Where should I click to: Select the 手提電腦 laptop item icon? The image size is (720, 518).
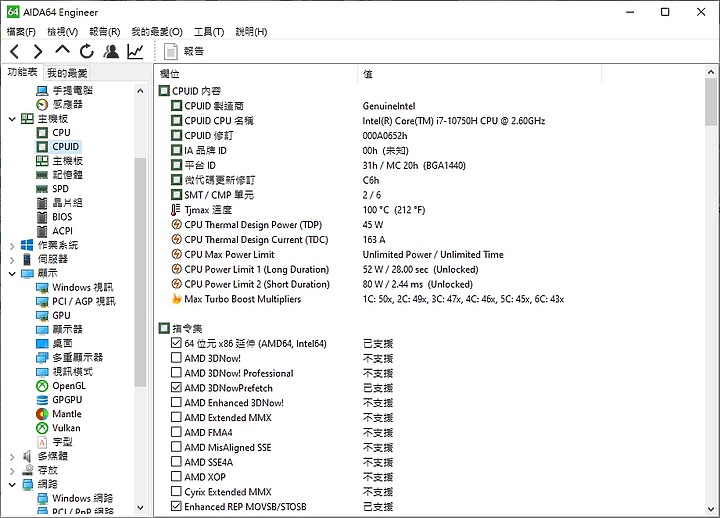pos(42,90)
